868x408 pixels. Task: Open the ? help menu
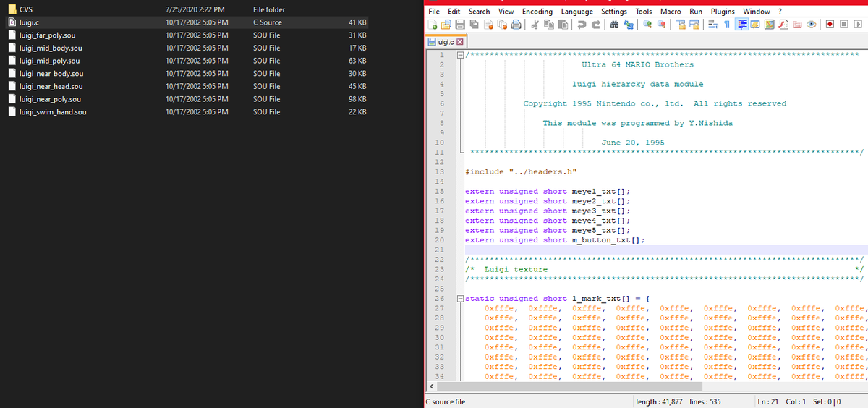click(x=780, y=12)
